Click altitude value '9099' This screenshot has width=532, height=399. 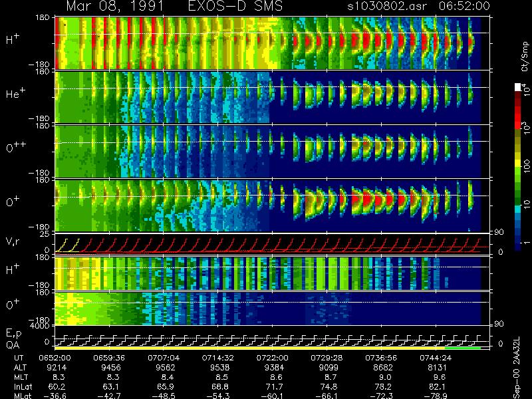329,368
